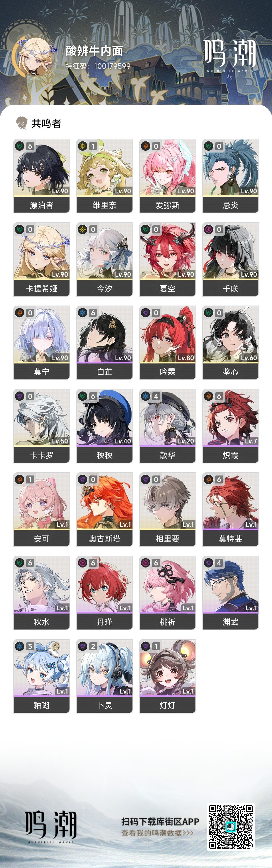The image size is (272, 868).
Task: Open the 漂泊者 character card
Action: pyautogui.click(x=42, y=176)
